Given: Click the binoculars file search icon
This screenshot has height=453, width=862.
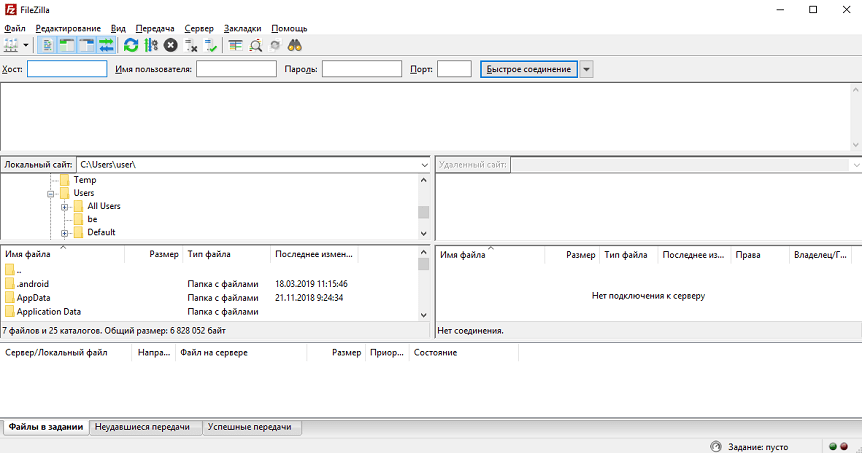Looking at the screenshot, I should coord(295,45).
